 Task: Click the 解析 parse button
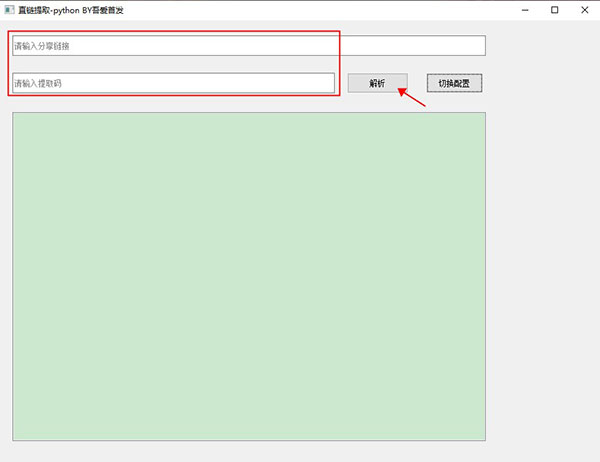click(377, 83)
